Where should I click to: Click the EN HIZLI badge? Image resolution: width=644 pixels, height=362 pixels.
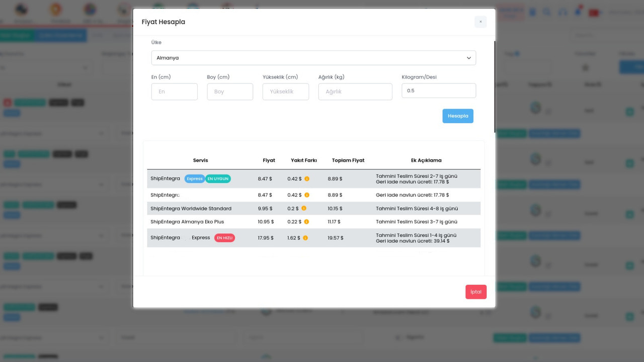224,238
